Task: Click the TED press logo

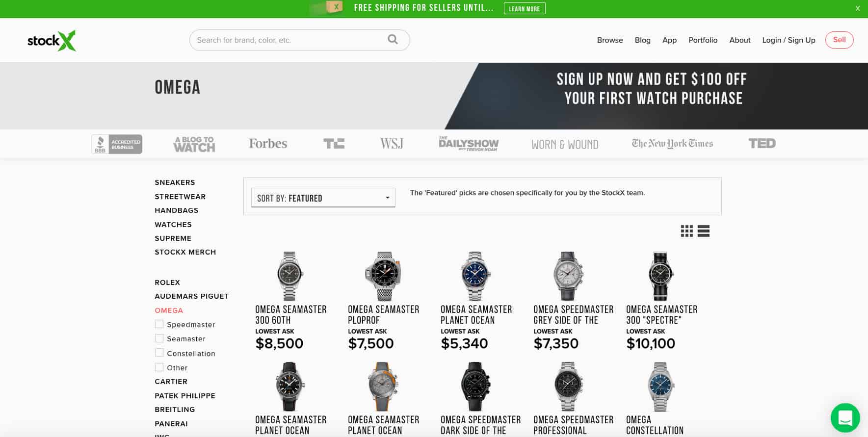Action: 762,143
